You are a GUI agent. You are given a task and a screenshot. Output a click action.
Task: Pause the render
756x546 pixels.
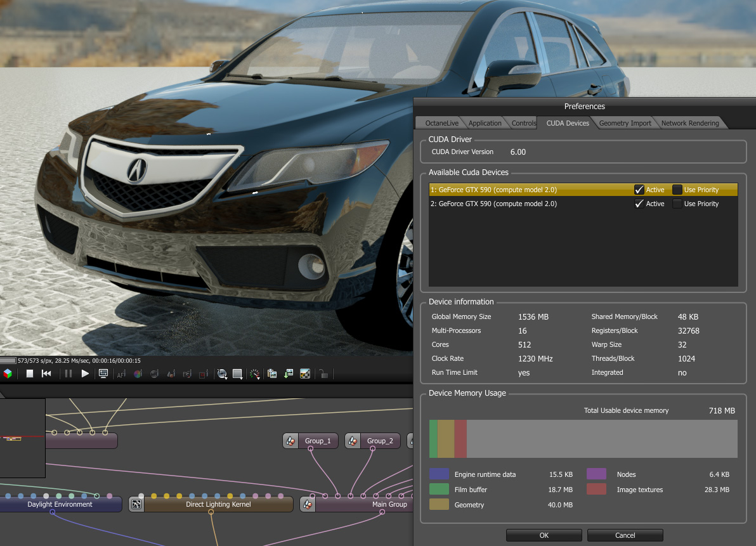pos(68,374)
